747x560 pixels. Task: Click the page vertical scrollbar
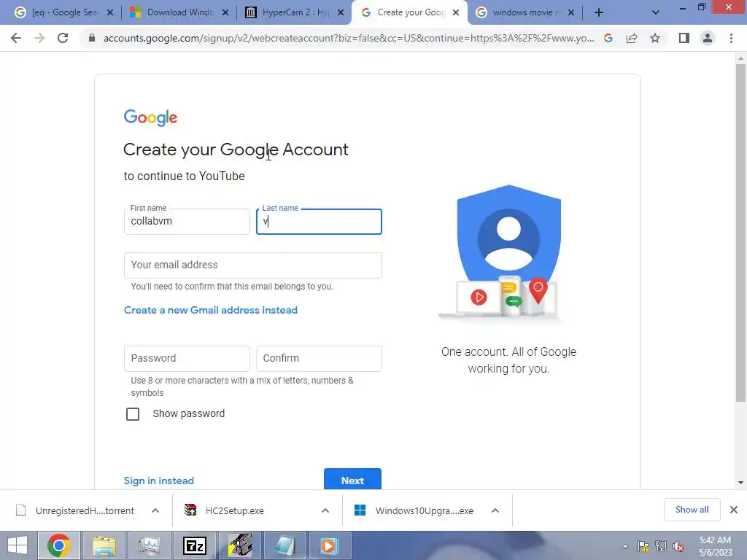click(x=740, y=233)
